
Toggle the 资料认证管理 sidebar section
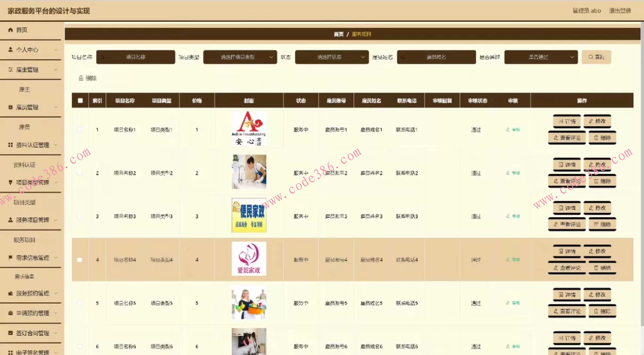click(30, 145)
